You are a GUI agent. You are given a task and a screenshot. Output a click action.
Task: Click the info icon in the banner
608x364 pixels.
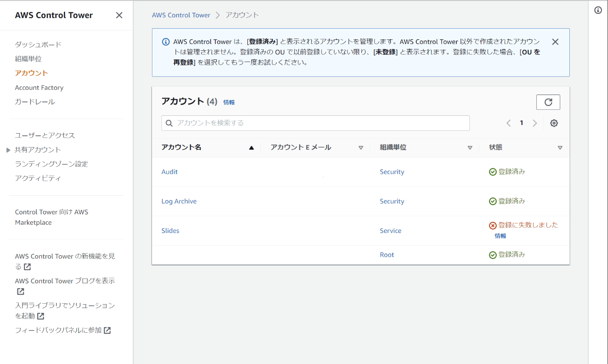[166, 42]
